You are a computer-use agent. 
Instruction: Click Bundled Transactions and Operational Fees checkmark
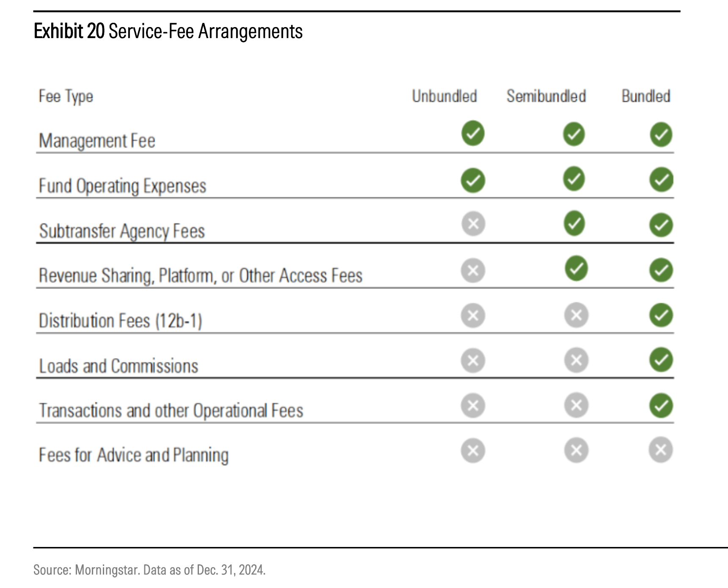coord(661,406)
